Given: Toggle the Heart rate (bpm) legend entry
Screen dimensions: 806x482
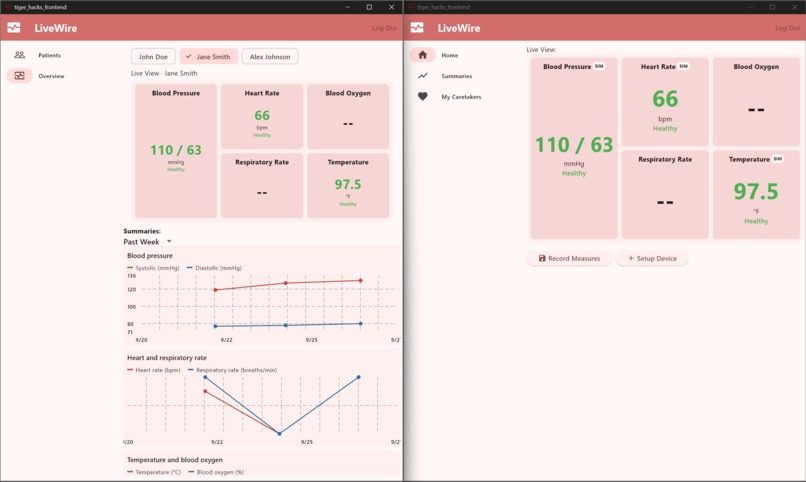Looking at the screenshot, I should click(154, 370).
